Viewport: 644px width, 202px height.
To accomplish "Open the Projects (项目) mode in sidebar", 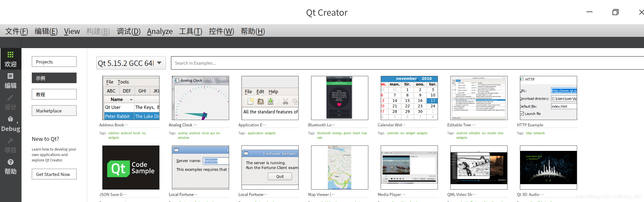I will [x=11, y=145].
